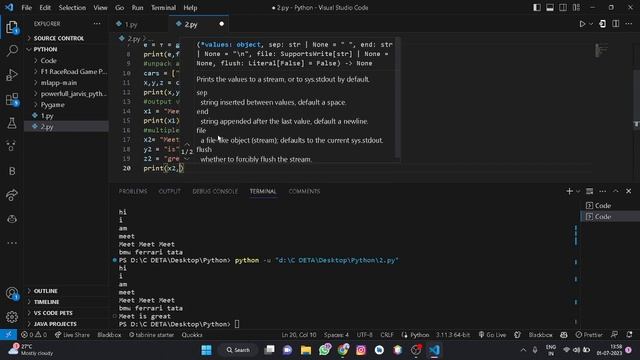The image size is (640, 360).
Task: Open Explorer views and more actions
Action: [97, 24]
